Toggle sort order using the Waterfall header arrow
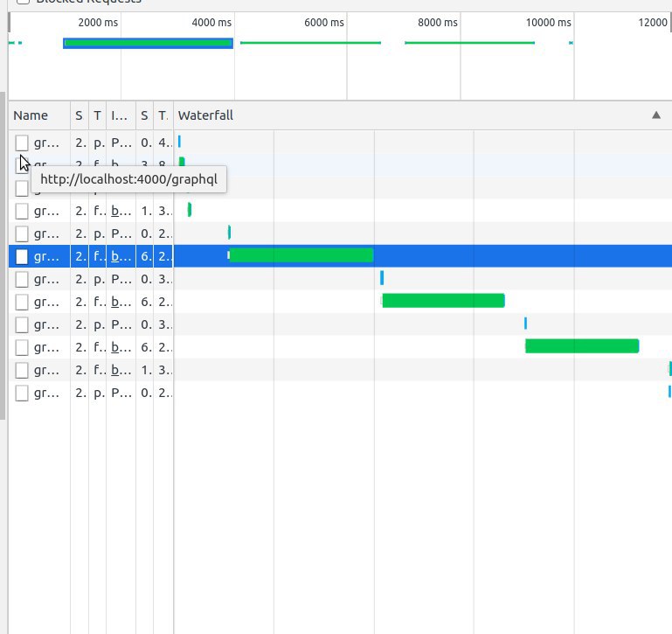Image resolution: width=672 pixels, height=634 pixels. point(656,115)
